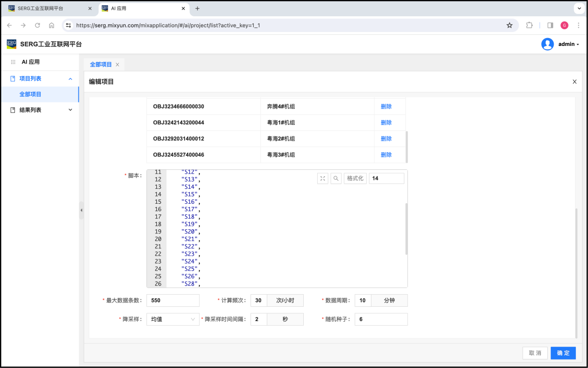
Task: Open the browser extensions puzzle icon
Action: coord(529,26)
